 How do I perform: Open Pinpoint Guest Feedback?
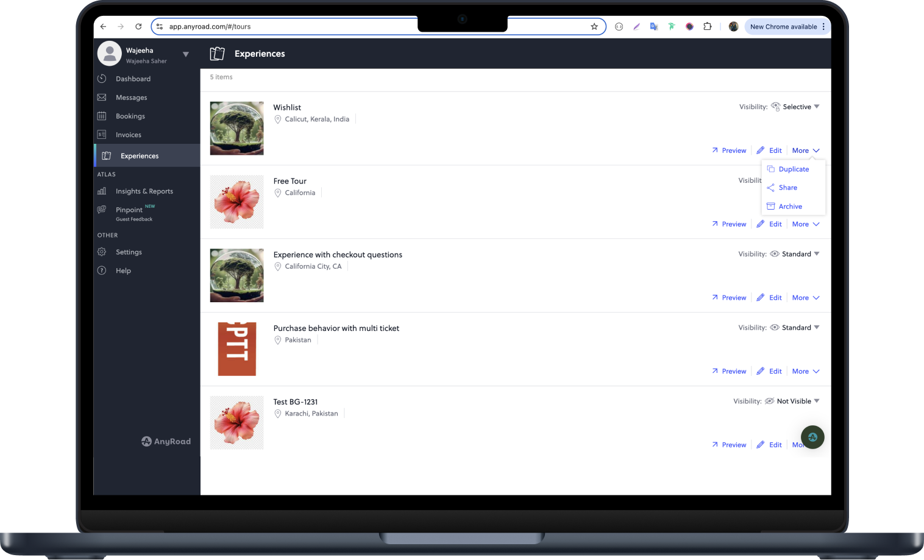pyautogui.click(x=134, y=213)
